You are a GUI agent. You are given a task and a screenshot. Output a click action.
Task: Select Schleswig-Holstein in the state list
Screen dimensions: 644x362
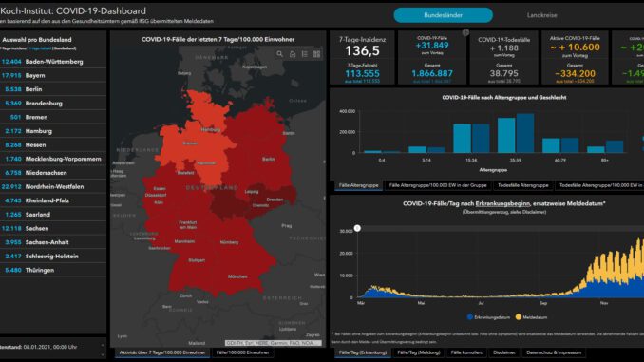(x=53, y=256)
